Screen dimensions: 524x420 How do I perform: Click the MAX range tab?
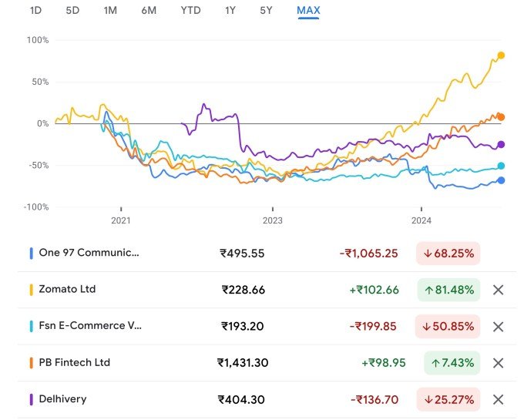[308, 11]
